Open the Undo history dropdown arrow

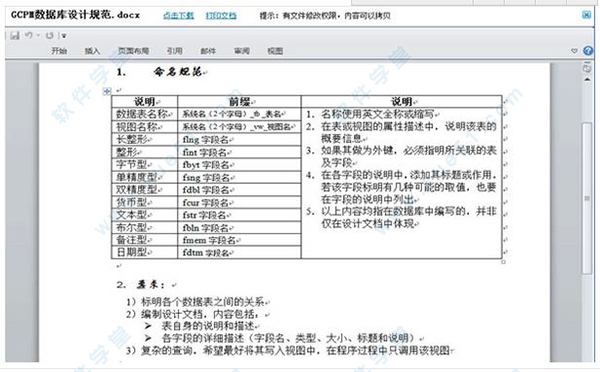point(39,36)
